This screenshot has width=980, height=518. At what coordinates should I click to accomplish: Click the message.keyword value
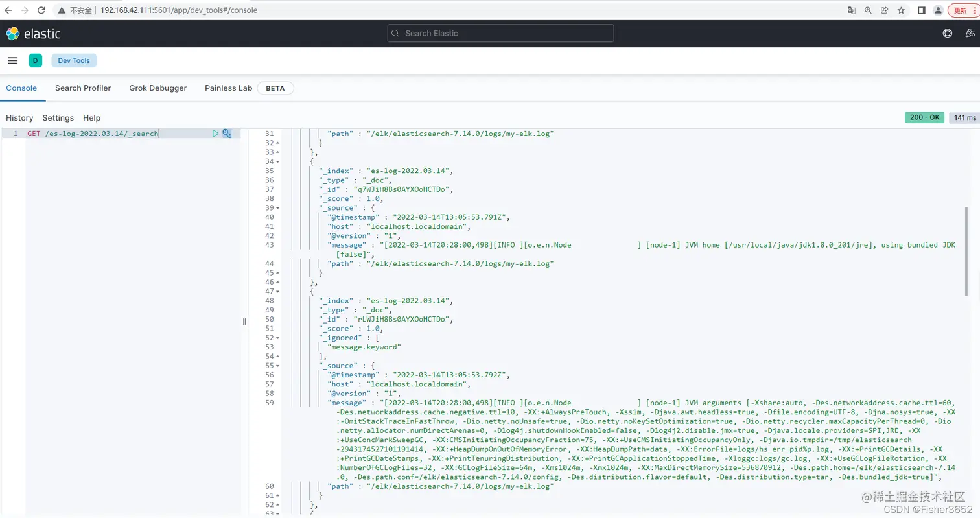(x=364, y=347)
